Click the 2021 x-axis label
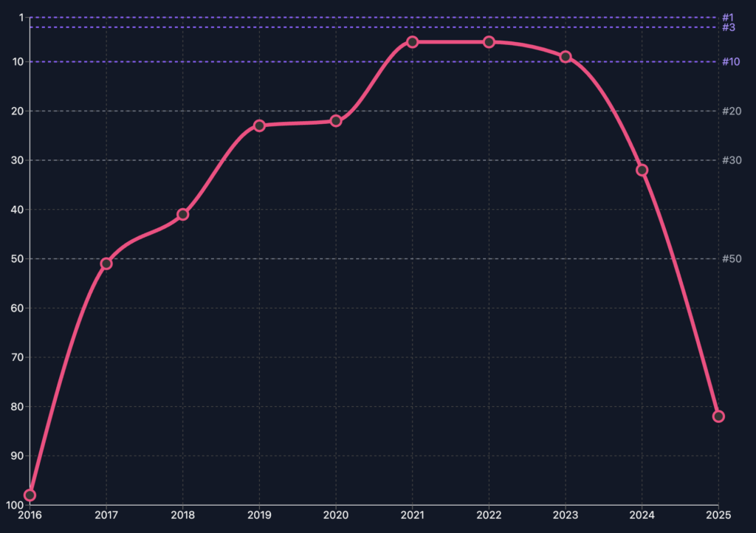 click(412, 515)
